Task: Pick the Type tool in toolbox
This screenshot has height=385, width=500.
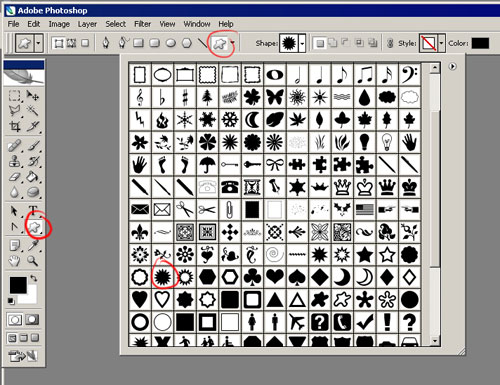Action: point(33,210)
